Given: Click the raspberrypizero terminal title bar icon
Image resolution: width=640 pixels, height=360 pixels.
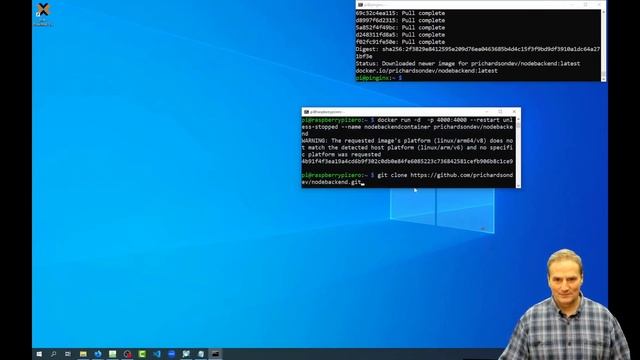Looking at the screenshot, I should 306,112.
